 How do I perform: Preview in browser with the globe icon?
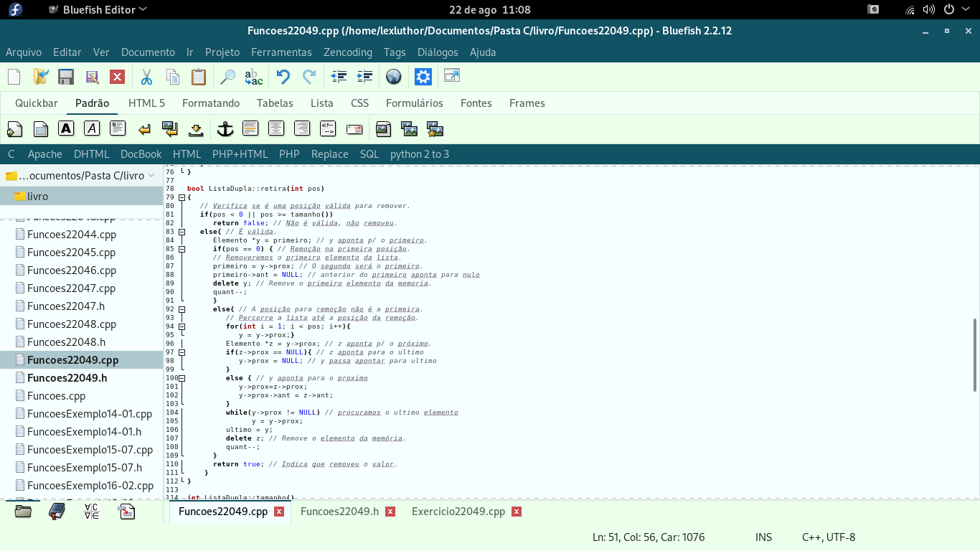[393, 77]
